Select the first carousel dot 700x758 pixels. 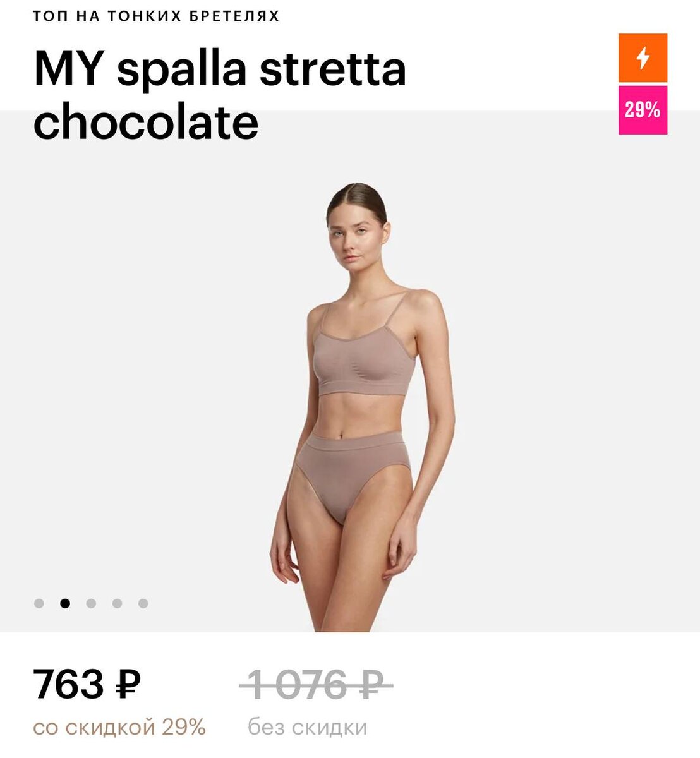pos(39,603)
